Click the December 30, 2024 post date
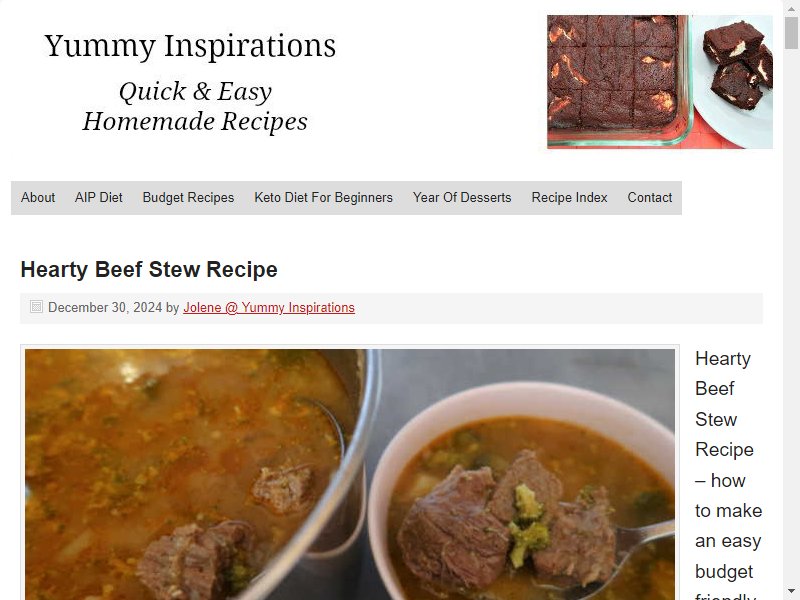This screenshot has width=800, height=600. [x=105, y=308]
